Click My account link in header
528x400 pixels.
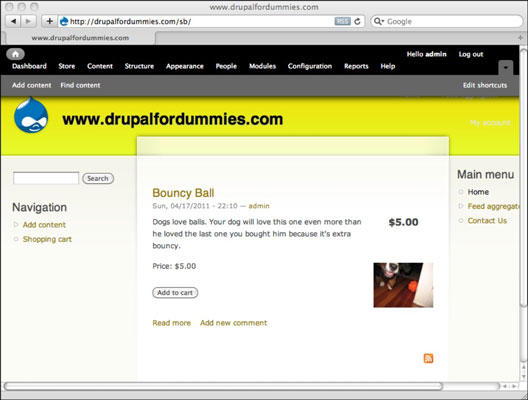click(x=490, y=123)
